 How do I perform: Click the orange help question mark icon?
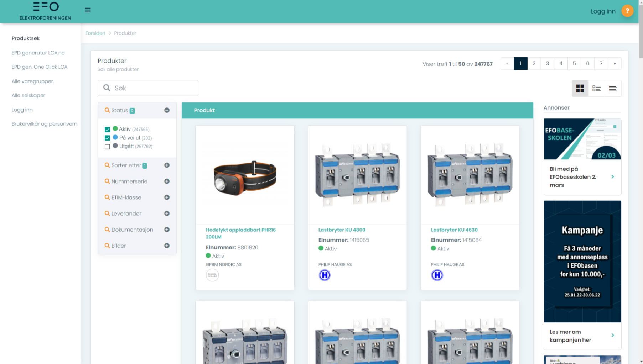pos(627,11)
